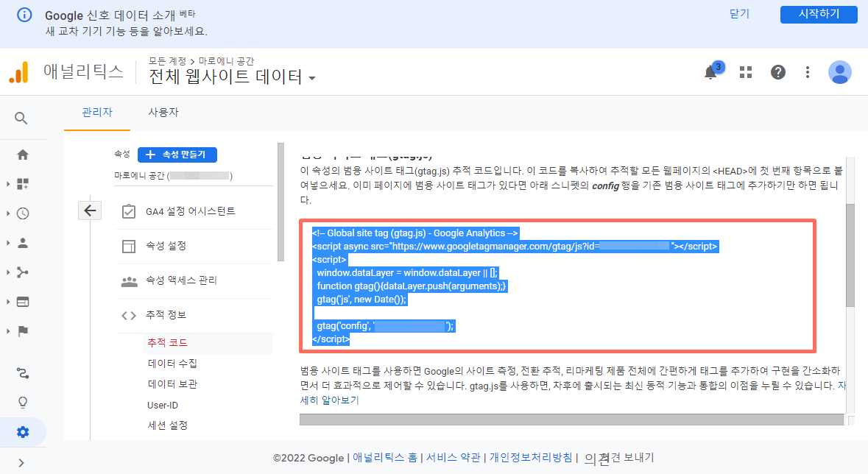Open Conversions flag icon in sidebar
The width and height of the screenshot is (868, 474).
[x=23, y=331]
